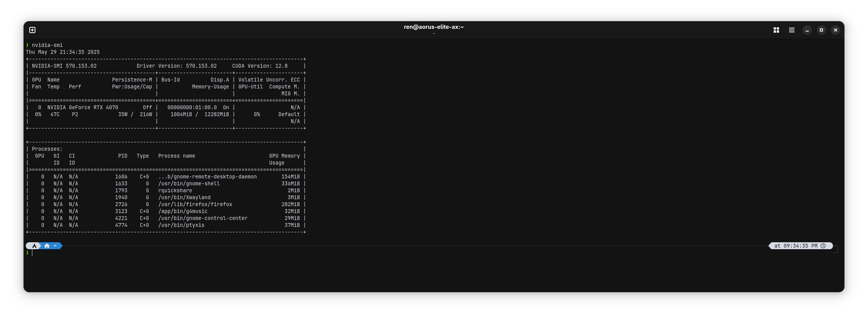Image resolution: width=868 pixels, height=318 pixels.
Task: Click PID 1793 in the process table
Action: point(121,190)
